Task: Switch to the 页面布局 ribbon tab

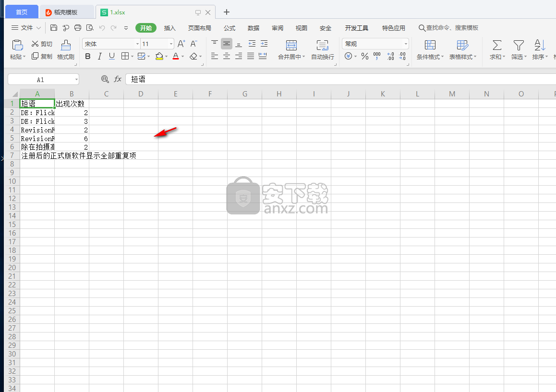Action: (x=199, y=28)
